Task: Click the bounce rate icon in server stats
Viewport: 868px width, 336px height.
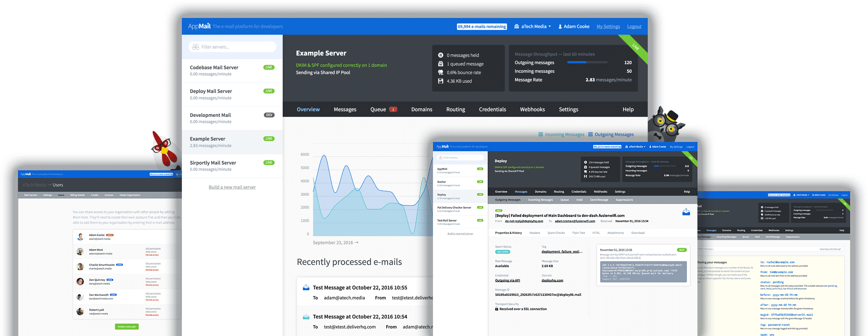Action: [x=440, y=73]
